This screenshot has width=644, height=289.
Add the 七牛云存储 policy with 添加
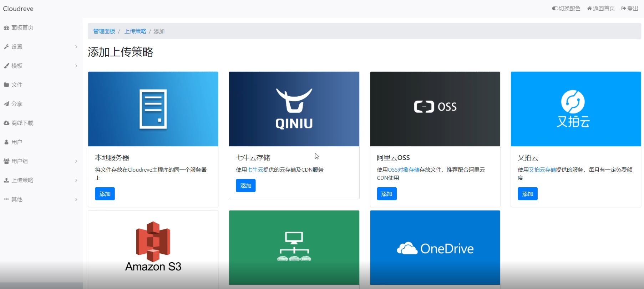click(246, 186)
